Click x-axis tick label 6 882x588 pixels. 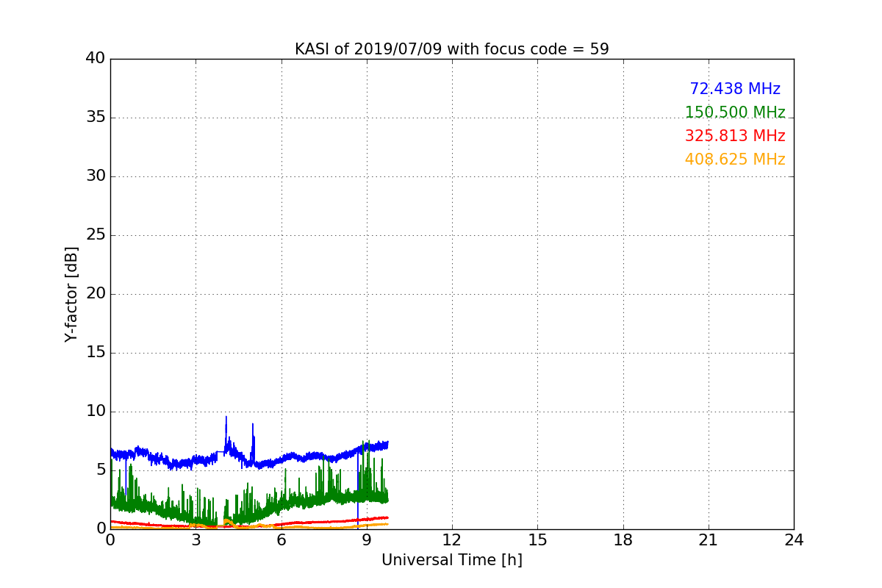coord(282,540)
